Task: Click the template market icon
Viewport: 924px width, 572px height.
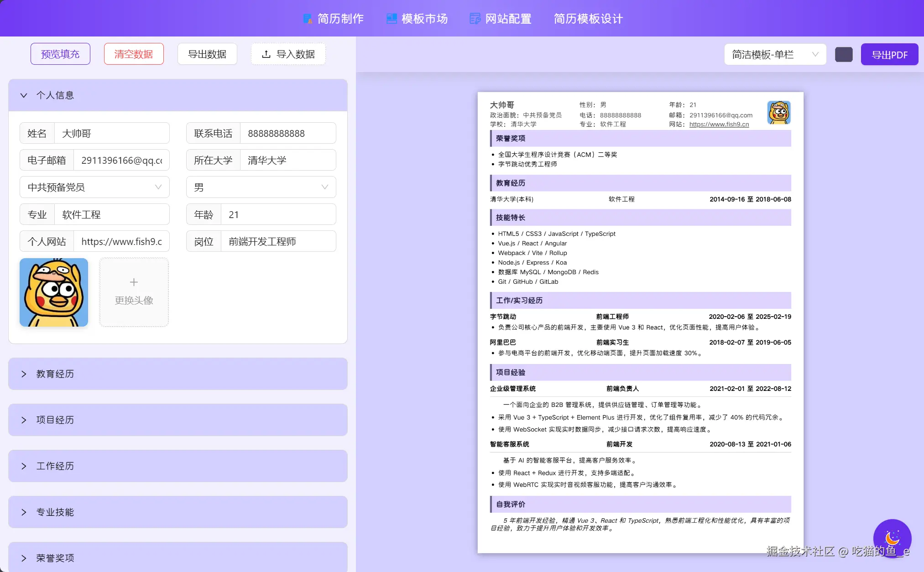Action: click(392, 19)
